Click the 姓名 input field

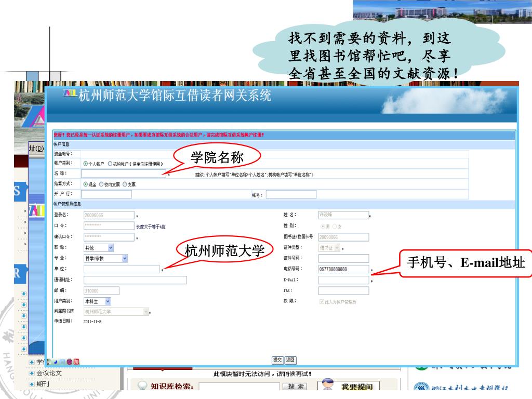344,215
